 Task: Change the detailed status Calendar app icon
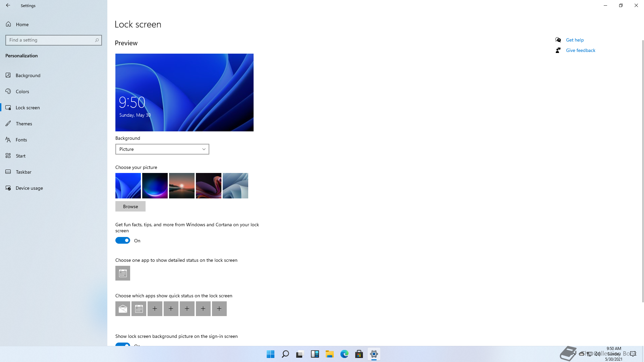coord(123,273)
